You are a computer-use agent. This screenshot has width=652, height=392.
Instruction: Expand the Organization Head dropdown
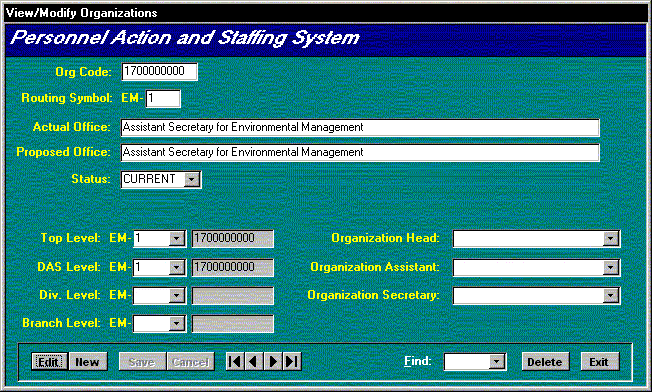611,239
